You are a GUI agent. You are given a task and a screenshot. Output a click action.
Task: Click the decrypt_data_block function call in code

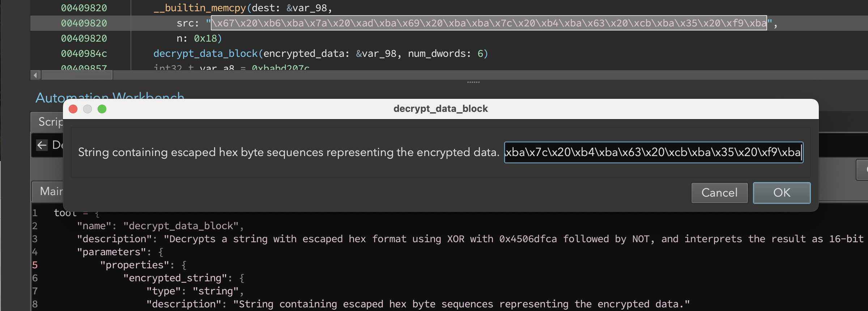[x=205, y=54]
